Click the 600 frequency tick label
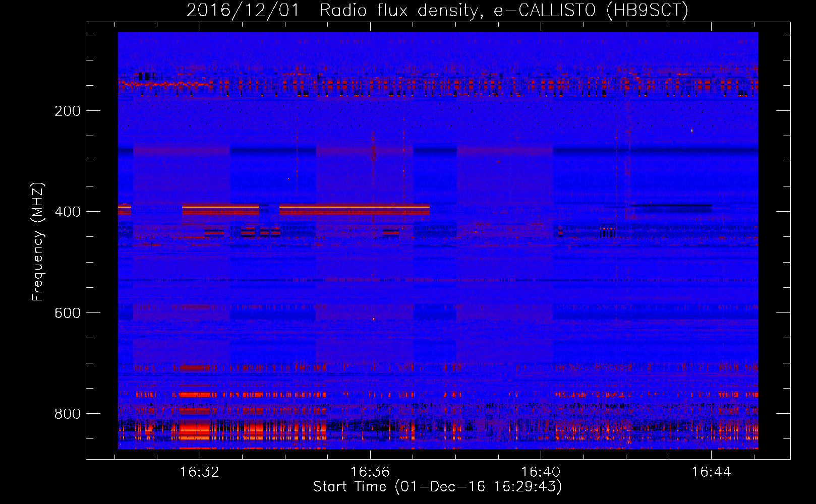This screenshot has width=816, height=504. [68, 313]
